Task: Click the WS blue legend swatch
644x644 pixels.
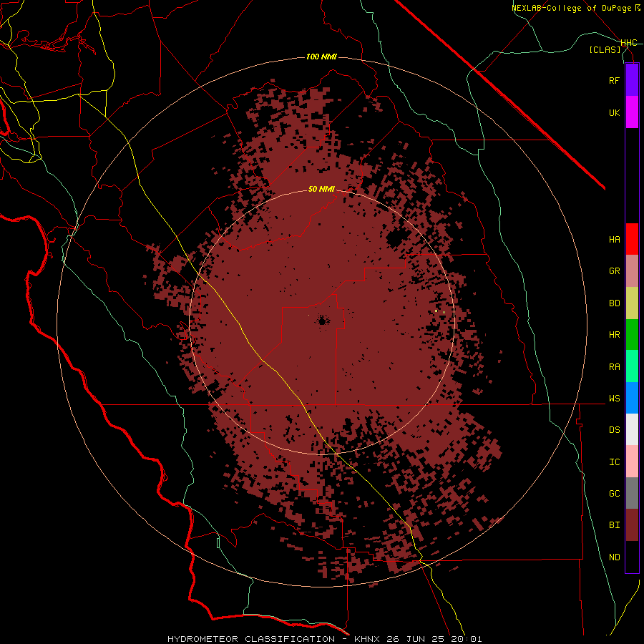Action: [x=632, y=398]
